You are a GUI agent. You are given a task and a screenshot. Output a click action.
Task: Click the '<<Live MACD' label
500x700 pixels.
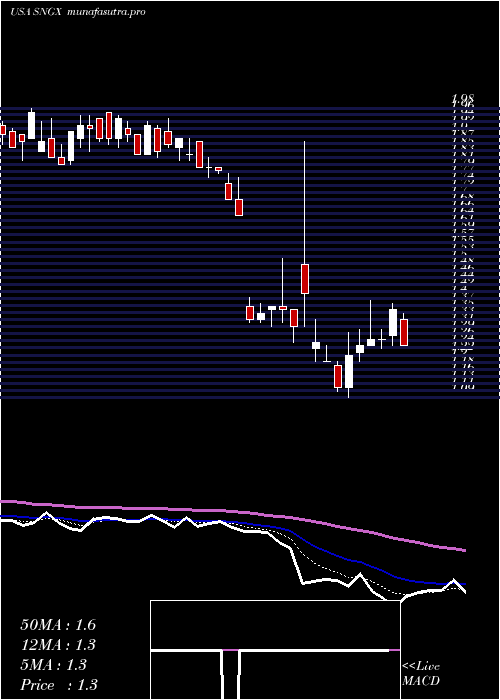pyautogui.click(x=421, y=674)
